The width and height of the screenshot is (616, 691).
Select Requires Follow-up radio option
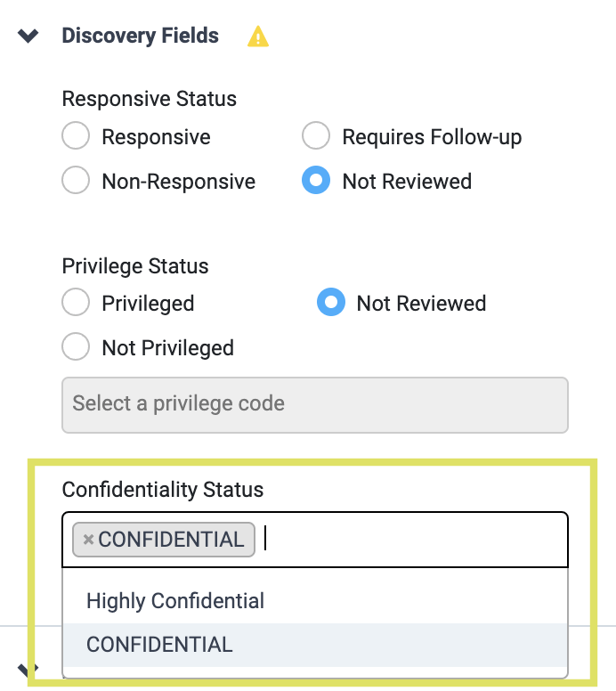tap(316, 137)
